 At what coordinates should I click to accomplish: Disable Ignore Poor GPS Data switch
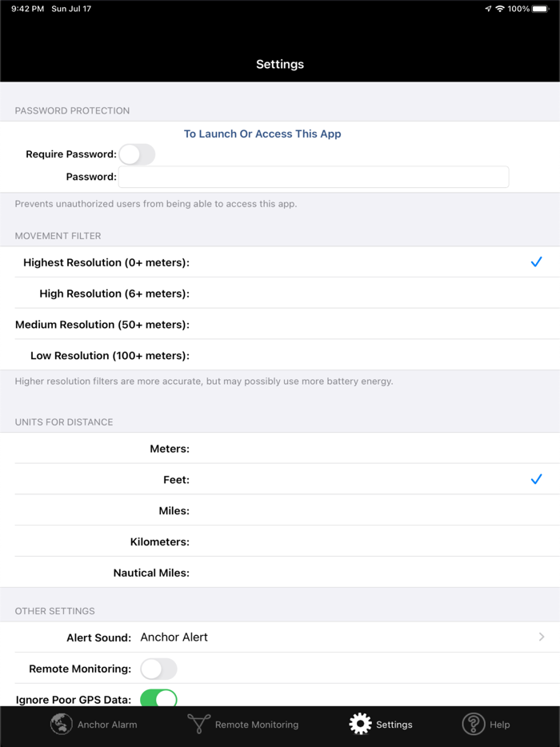coord(158,698)
